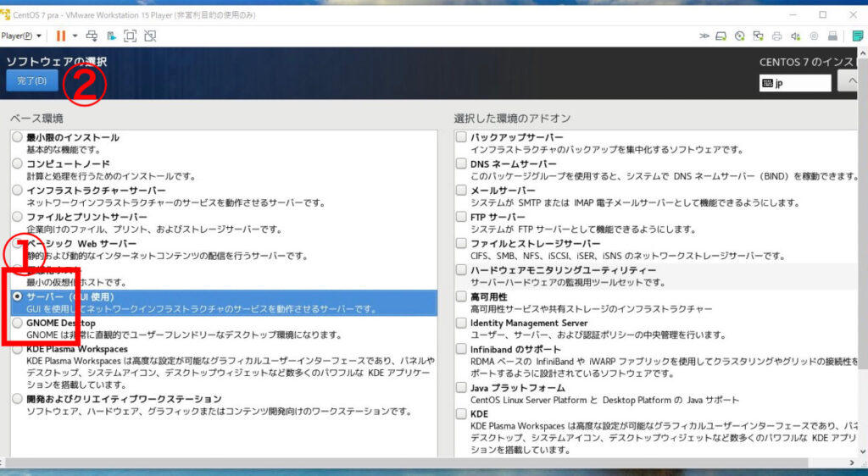This screenshot has height=476, width=868.
Task: Click the keyboard icon beside jp
Action: [x=767, y=83]
